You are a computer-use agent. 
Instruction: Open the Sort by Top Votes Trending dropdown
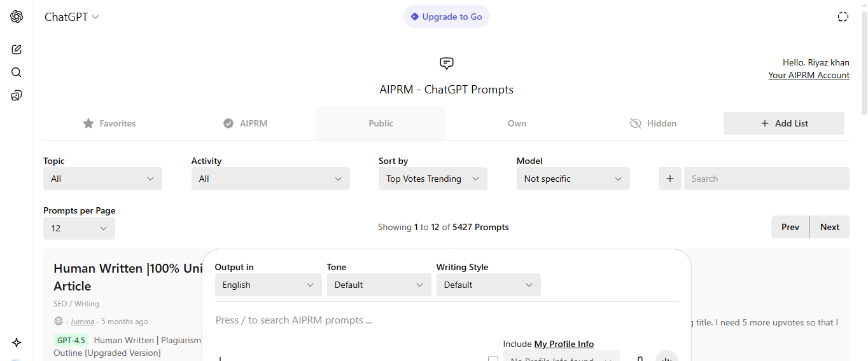pos(433,179)
